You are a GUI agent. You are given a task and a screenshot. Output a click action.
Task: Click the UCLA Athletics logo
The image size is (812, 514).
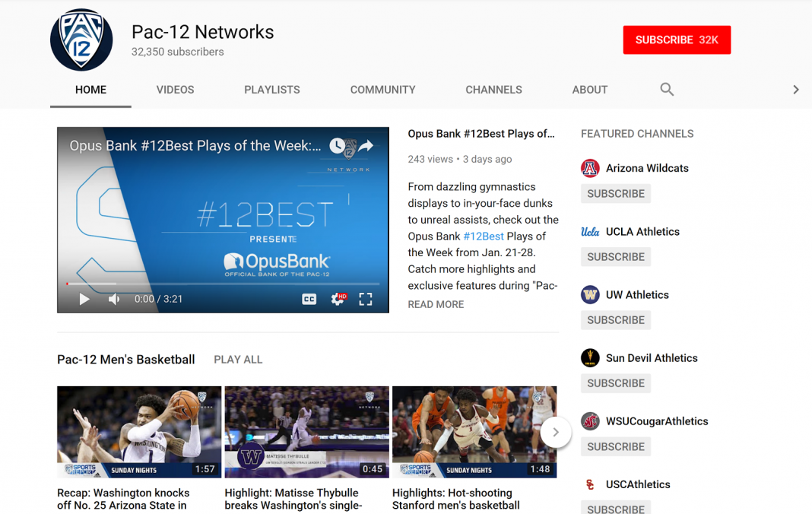590,232
